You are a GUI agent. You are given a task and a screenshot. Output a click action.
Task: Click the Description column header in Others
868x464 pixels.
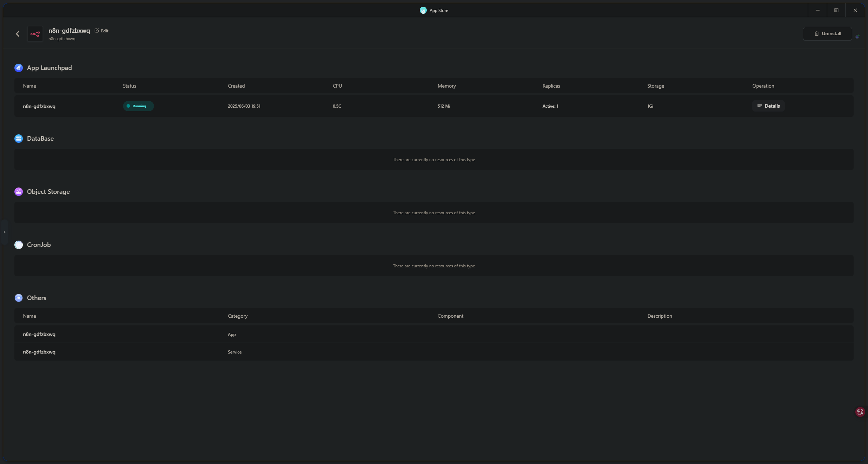[x=660, y=316]
